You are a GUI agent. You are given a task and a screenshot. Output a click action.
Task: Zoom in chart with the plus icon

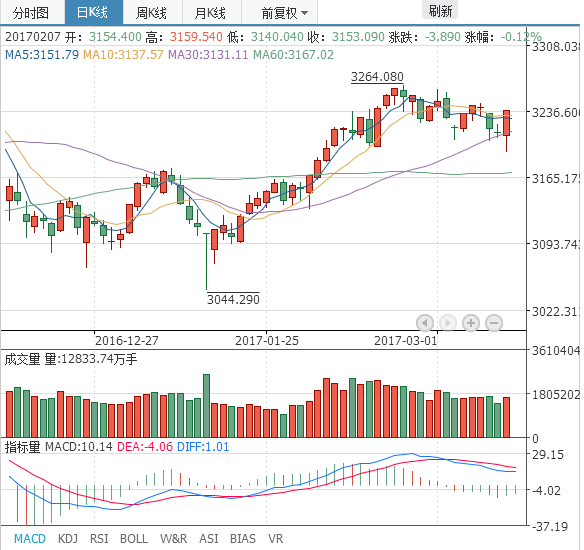click(x=471, y=323)
